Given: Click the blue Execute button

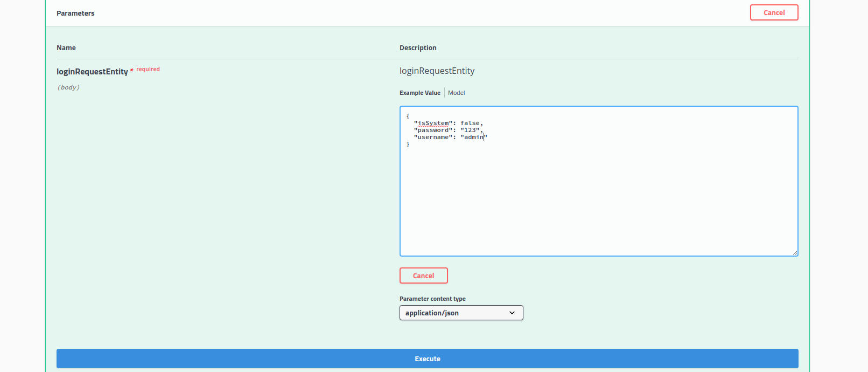Looking at the screenshot, I should coord(427,359).
